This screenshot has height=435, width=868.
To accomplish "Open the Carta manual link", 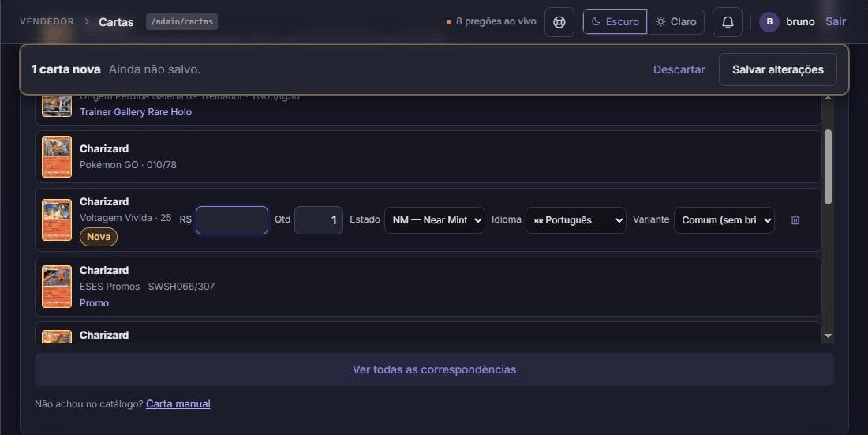I will (178, 404).
